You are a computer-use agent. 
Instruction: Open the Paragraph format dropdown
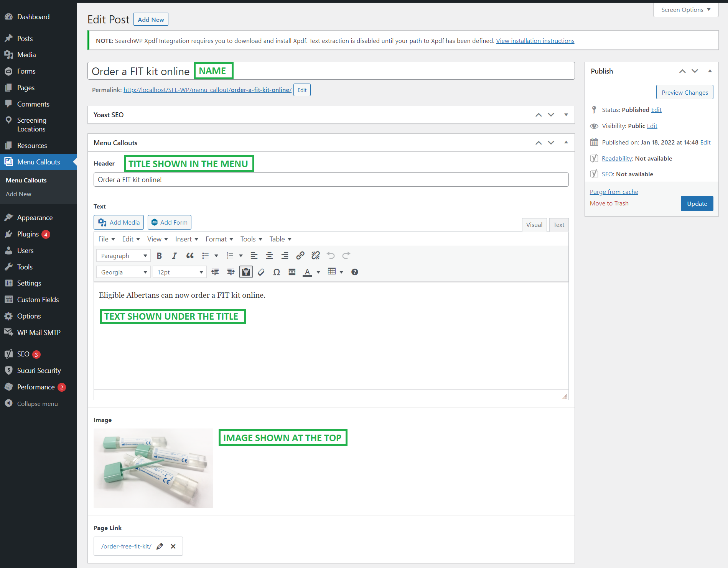point(124,256)
